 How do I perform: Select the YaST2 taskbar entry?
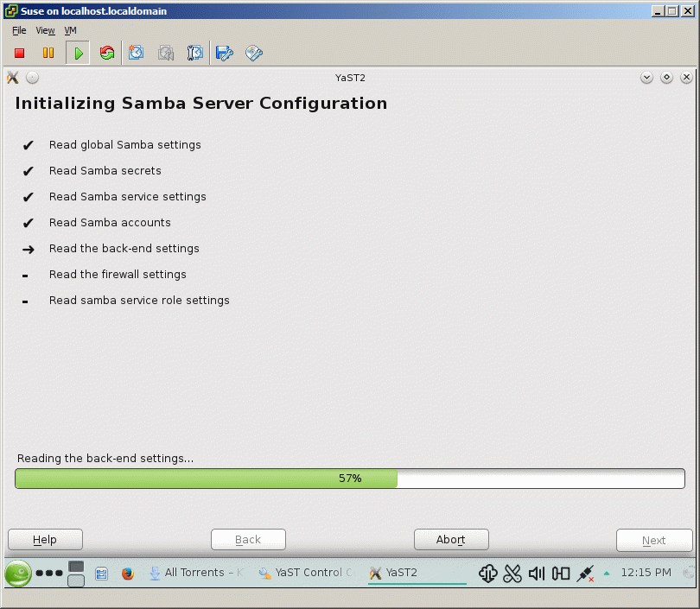pos(417,573)
